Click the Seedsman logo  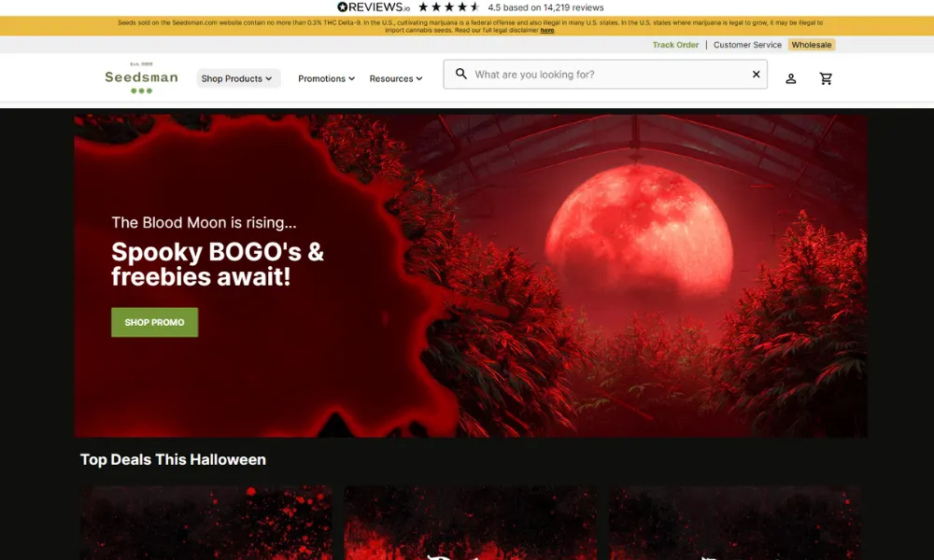(141, 78)
